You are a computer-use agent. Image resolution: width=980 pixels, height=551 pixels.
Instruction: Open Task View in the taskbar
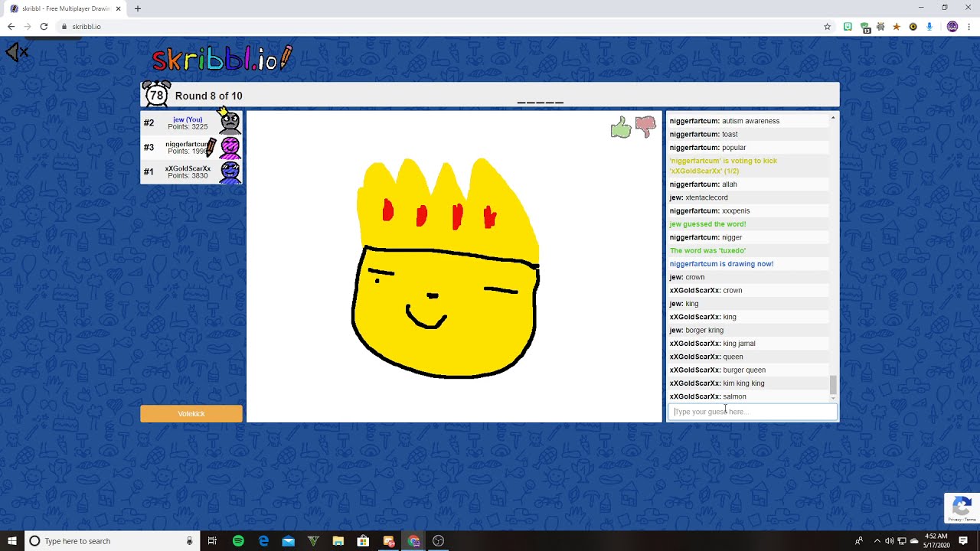click(212, 541)
